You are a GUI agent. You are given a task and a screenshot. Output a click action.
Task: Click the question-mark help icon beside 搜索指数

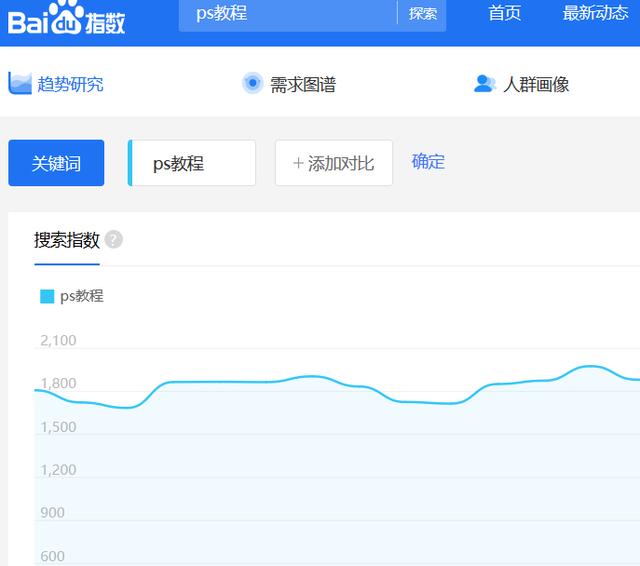(114, 240)
